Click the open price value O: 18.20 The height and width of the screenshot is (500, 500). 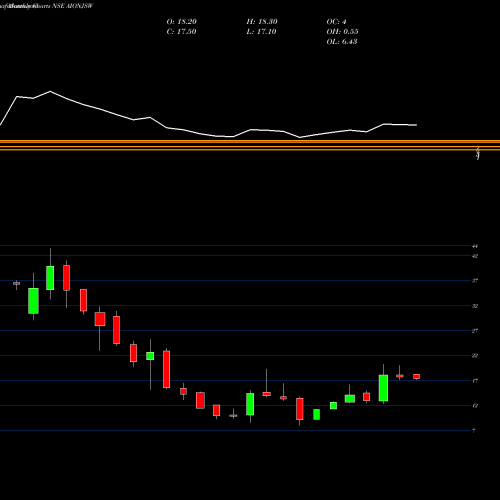tap(182, 22)
